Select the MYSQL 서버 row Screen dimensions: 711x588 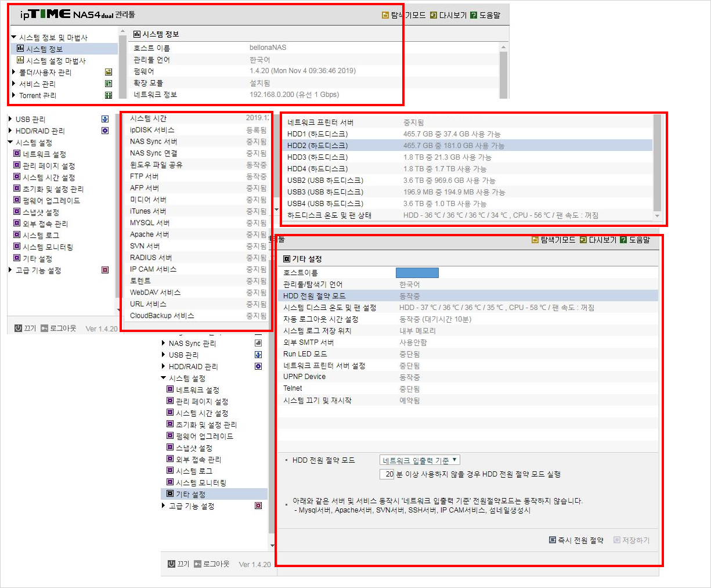[197, 223]
